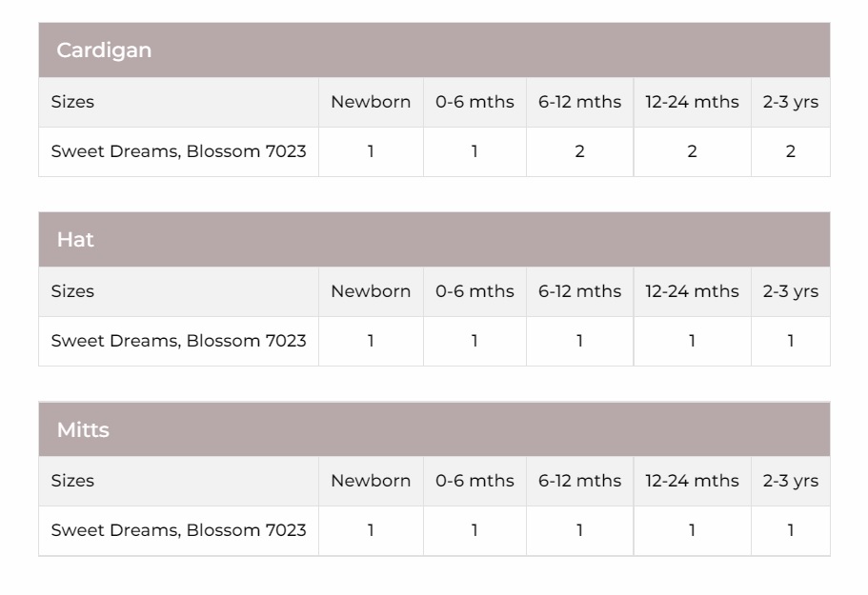Click 12-24 mths header in Cardigan table
The image size is (868, 595).
click(x=692, y=102)
